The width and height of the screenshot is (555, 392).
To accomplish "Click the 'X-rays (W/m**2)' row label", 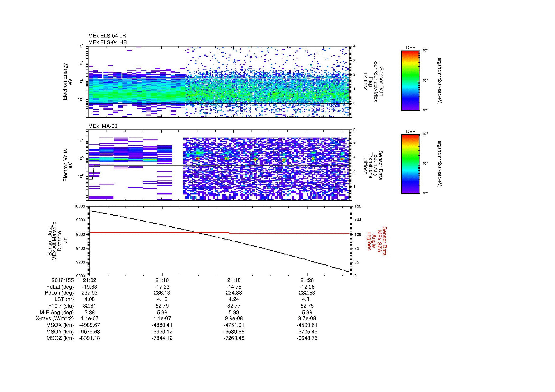I will [55, 318].
